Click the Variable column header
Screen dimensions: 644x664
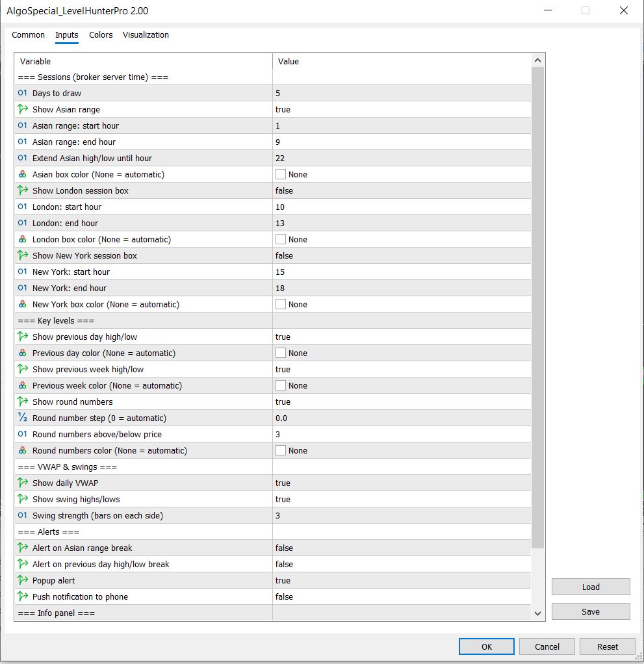tap(144, 61)
